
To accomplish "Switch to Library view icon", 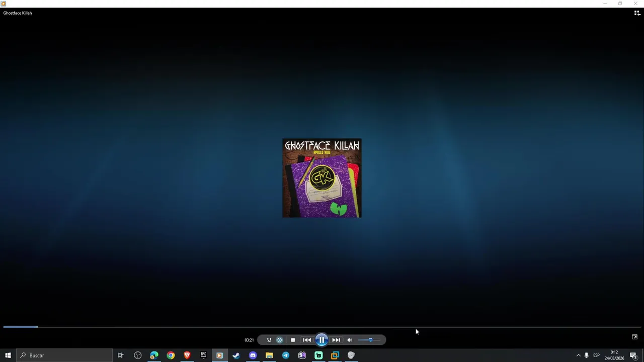I will 637,13.
